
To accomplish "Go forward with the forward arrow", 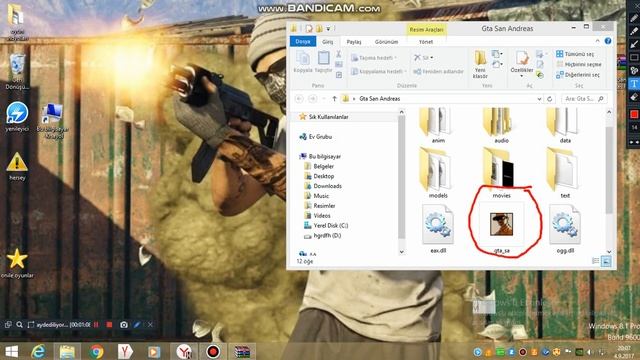I will coord(313,99).
